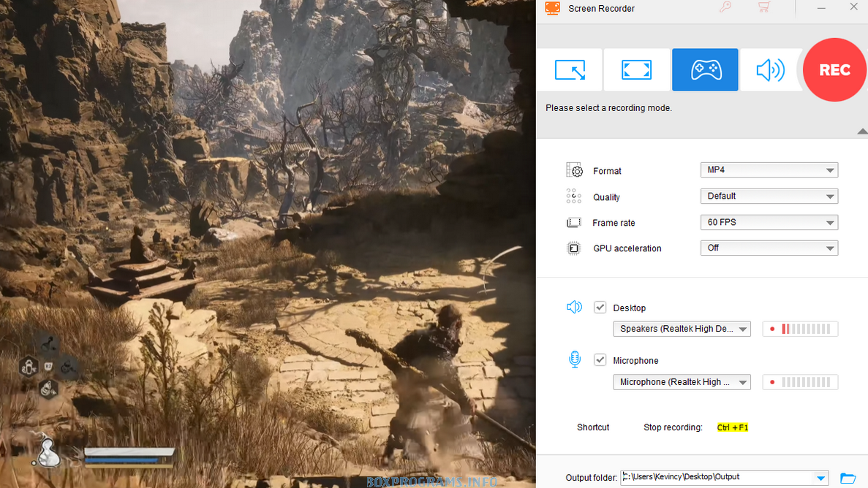This screenshot has width=868, height=488.
Task: Minimize the Screen Recorder window
Action: (x=821, y=8)
